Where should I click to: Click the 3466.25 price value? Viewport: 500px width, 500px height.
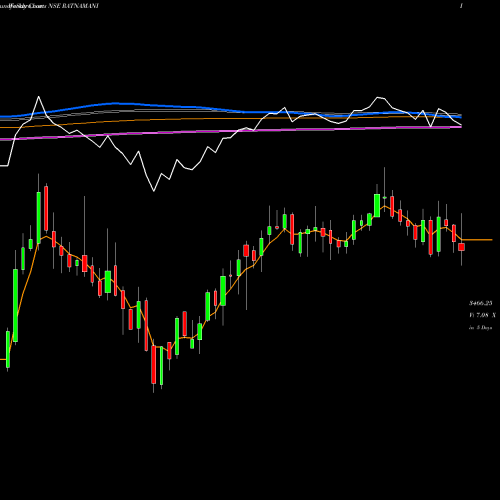[480, 303]
